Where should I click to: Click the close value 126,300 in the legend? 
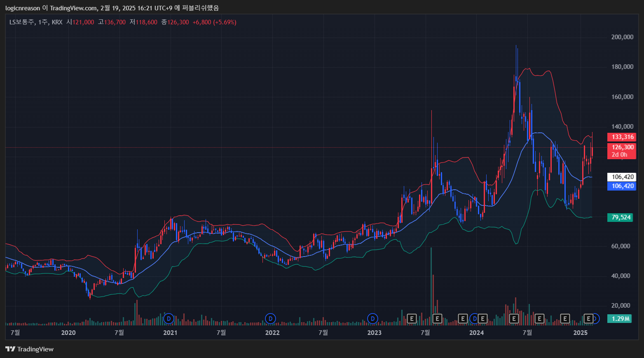click(178, 22)
